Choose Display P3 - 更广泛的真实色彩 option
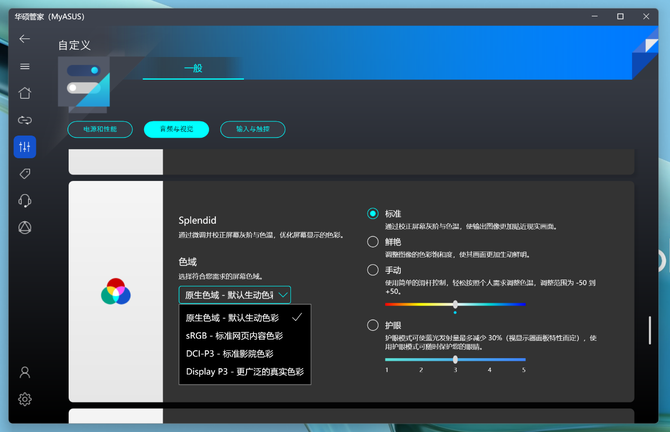This screenshot has width=670, height=432. click(x=244, y=372)
